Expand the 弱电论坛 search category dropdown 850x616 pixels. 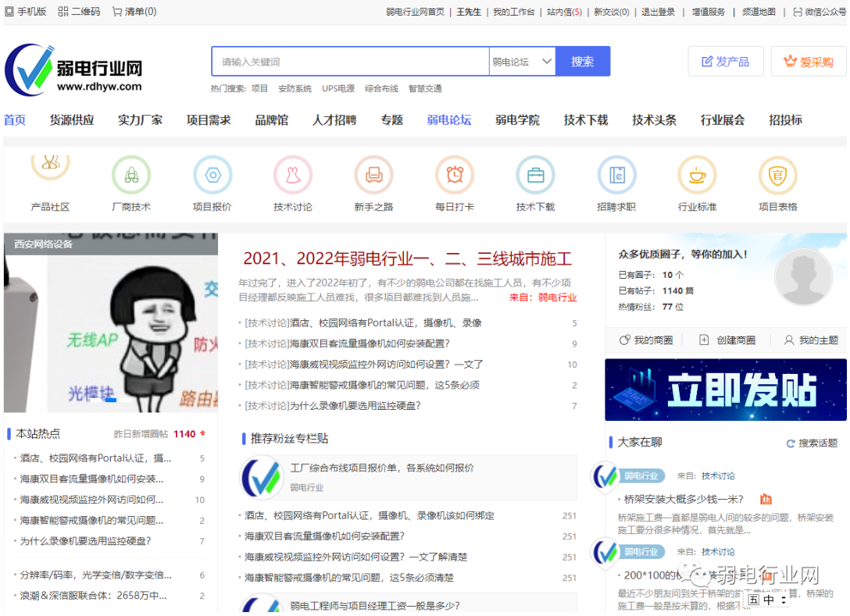(x=522, y=62)
